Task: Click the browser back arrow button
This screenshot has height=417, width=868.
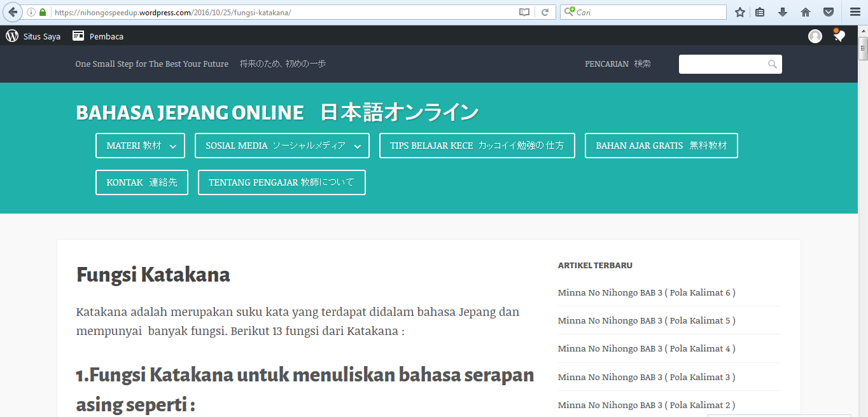Action: click(13, 12)
